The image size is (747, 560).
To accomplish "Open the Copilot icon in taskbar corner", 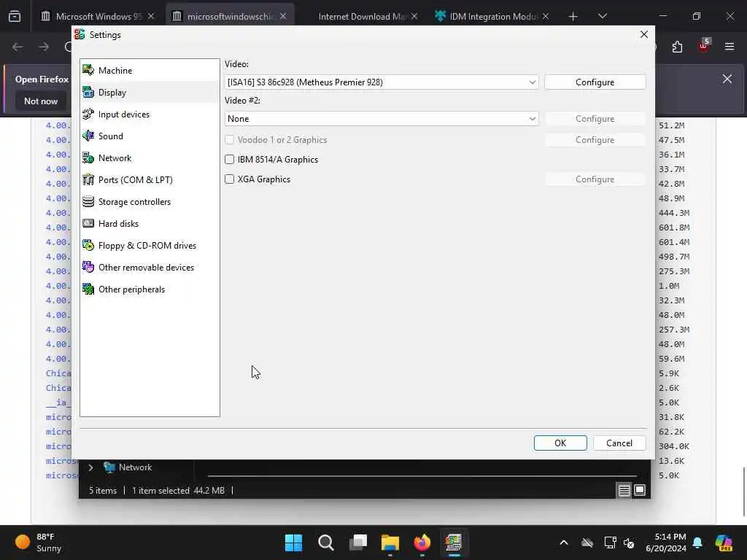I will click(724, 542).
